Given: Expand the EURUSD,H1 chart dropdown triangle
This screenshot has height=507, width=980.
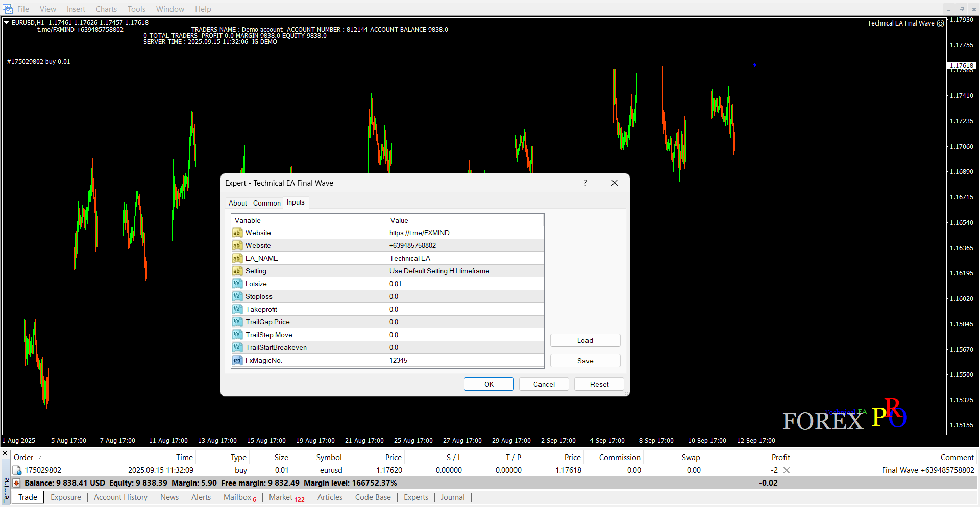Looking at the screenshot, I should pos(7,22).
